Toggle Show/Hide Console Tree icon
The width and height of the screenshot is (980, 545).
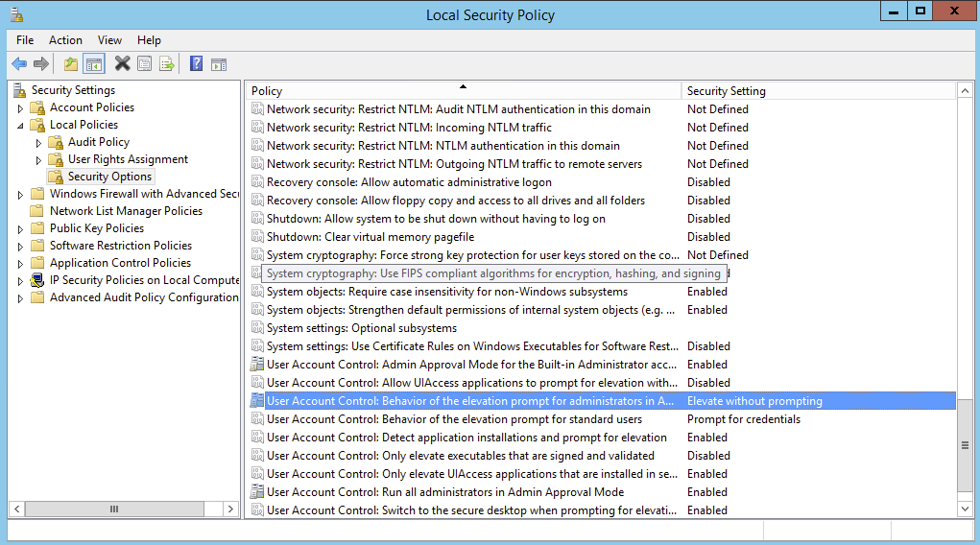(x=94, y=64)
